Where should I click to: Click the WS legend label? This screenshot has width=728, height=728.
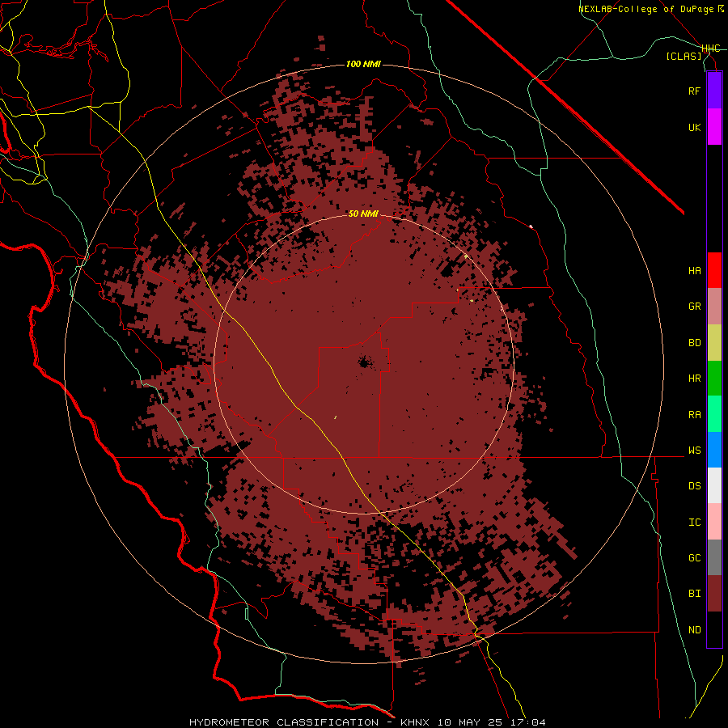694,450
